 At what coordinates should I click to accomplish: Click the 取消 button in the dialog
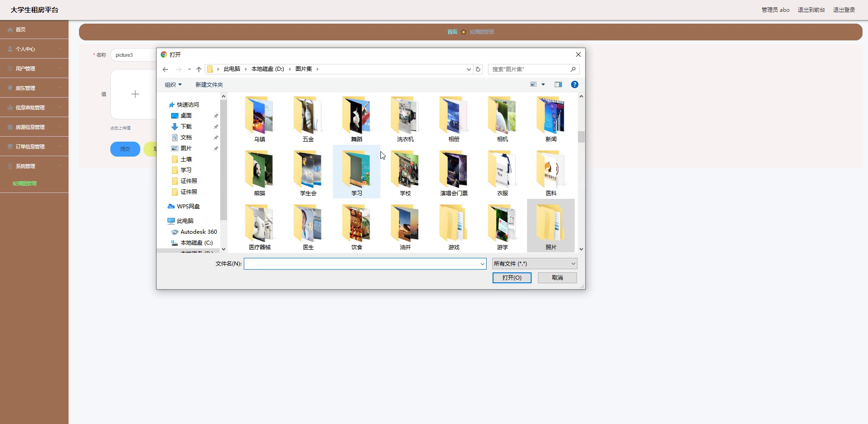tap(557, 278)
